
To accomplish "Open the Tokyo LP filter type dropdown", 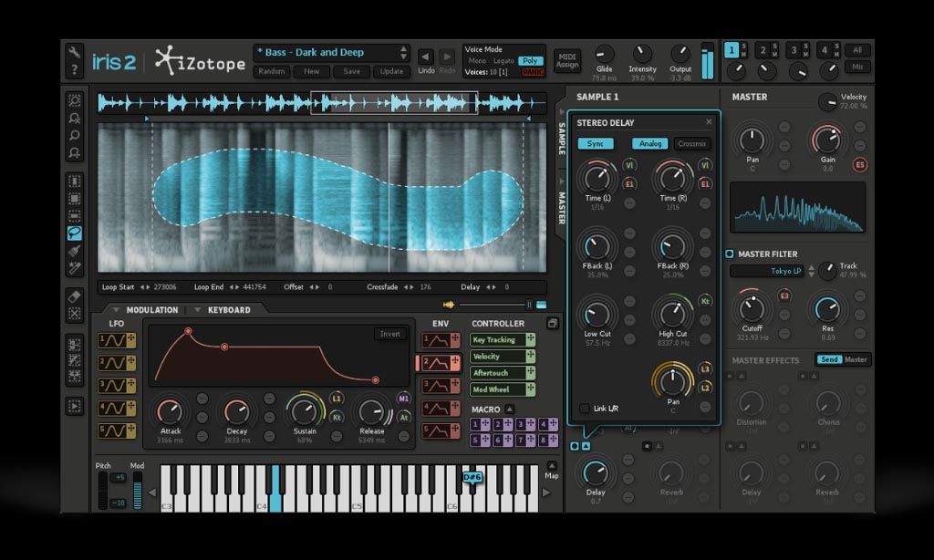I will click(x=767, y=271).
